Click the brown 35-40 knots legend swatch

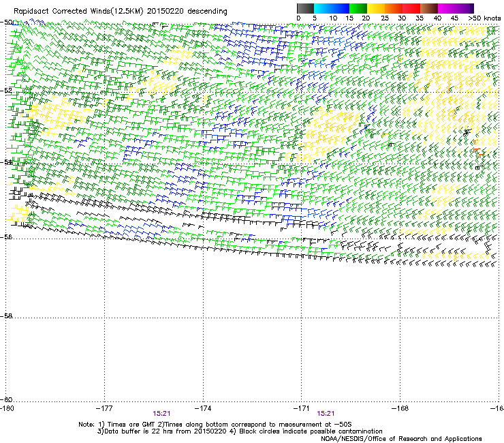point(429,8)
